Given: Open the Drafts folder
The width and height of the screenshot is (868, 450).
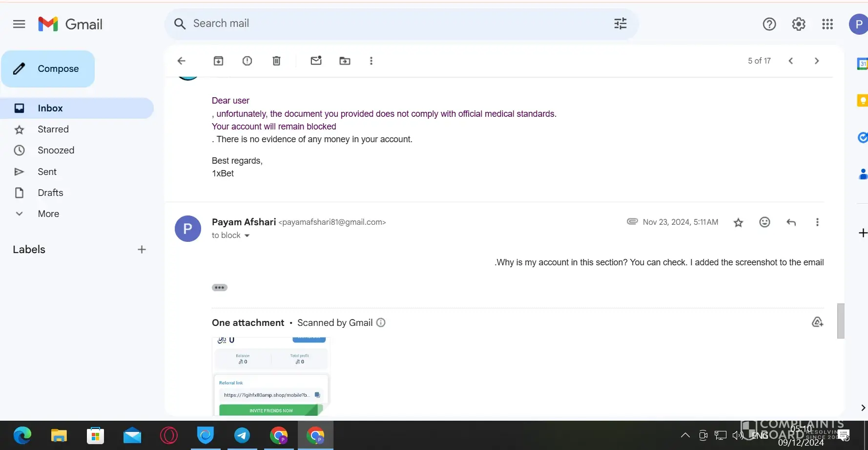Looking at the screenshot, I should click(x=50, y=193).
